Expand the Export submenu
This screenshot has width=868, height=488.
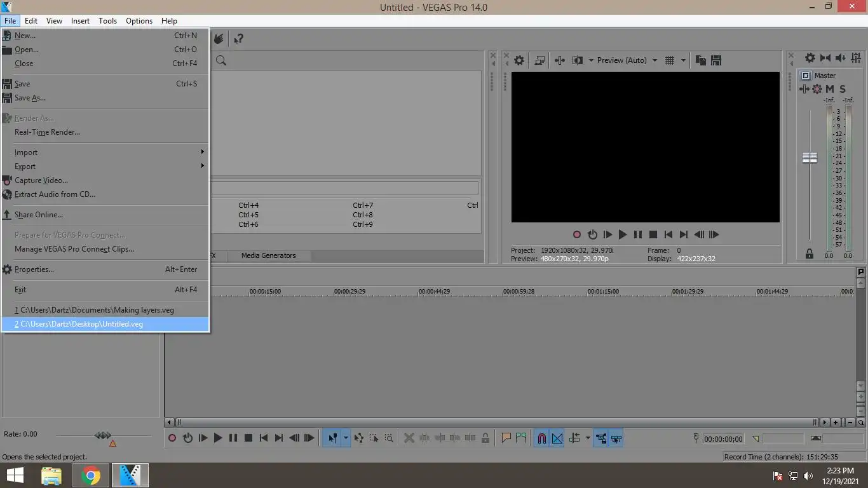105,166
